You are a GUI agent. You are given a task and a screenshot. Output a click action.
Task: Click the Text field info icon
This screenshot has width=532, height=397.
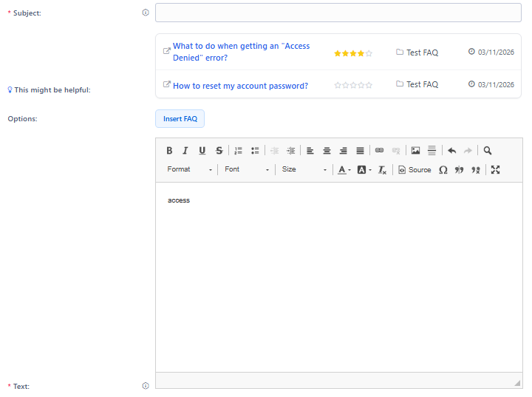(x=146, y=386)
